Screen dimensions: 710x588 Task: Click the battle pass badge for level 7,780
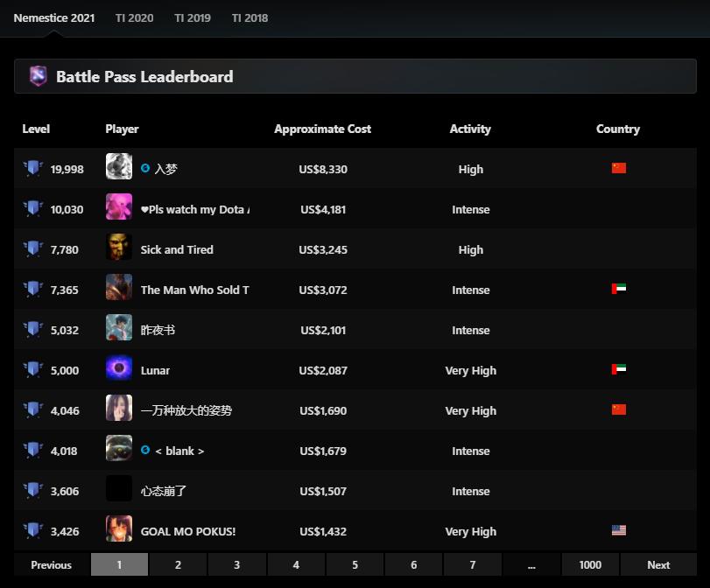(x=33, y=249)
